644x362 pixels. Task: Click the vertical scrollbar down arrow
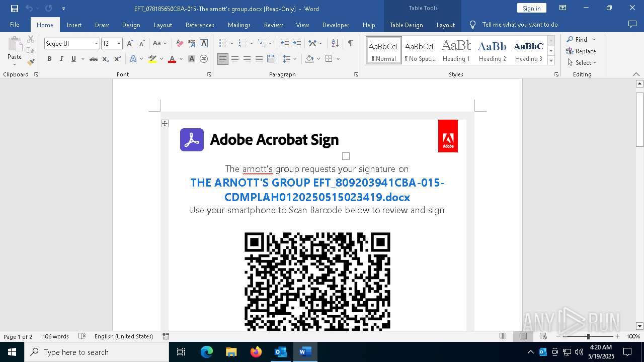pos(639,326)
